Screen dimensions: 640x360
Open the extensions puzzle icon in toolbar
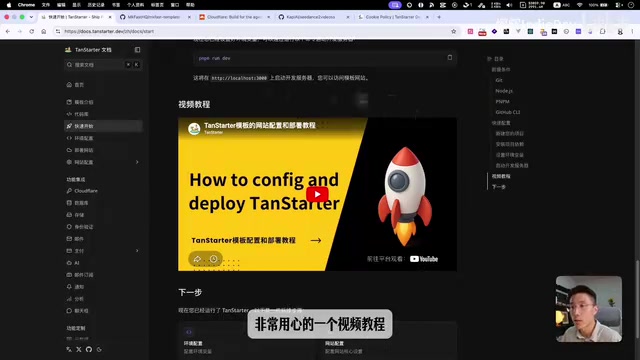(x=602, y=31)
